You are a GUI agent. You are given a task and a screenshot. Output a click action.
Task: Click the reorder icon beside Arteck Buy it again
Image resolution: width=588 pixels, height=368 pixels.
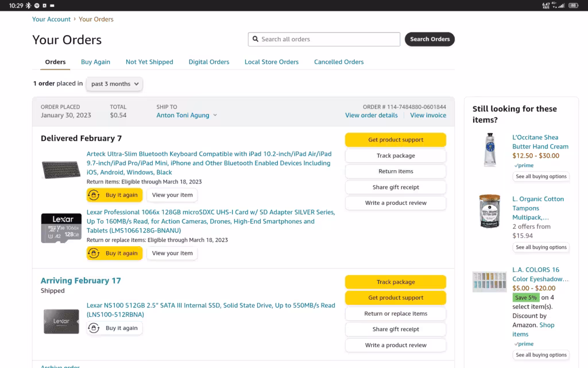point(94,195)
